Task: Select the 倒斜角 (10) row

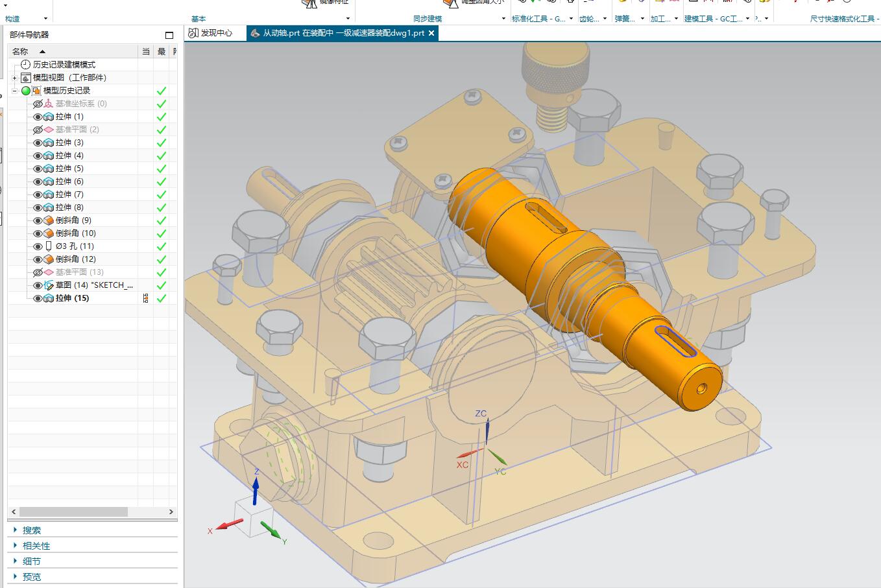Action: tap(75, 233)
